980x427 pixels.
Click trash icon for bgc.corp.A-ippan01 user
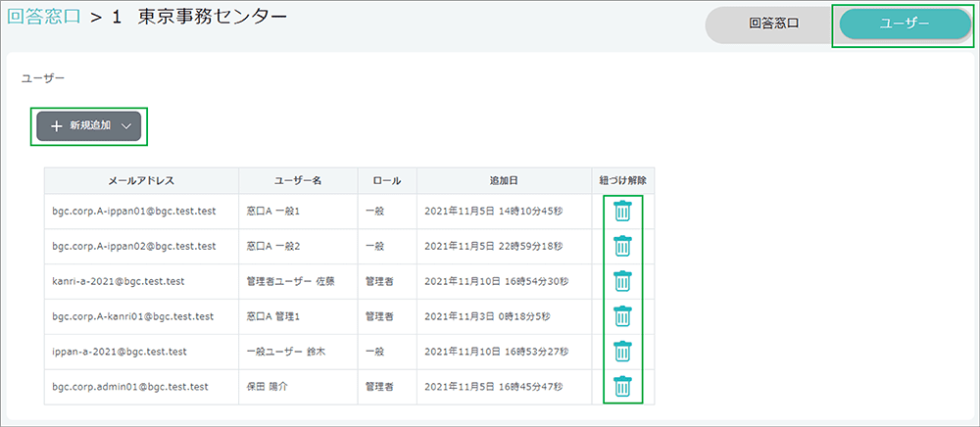coord(622,211)
